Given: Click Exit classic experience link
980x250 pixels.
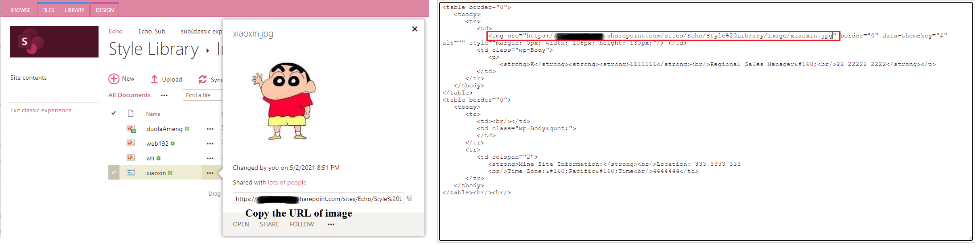Looking at the screenshot, I should pyautogui.click(x=41, y=110).
